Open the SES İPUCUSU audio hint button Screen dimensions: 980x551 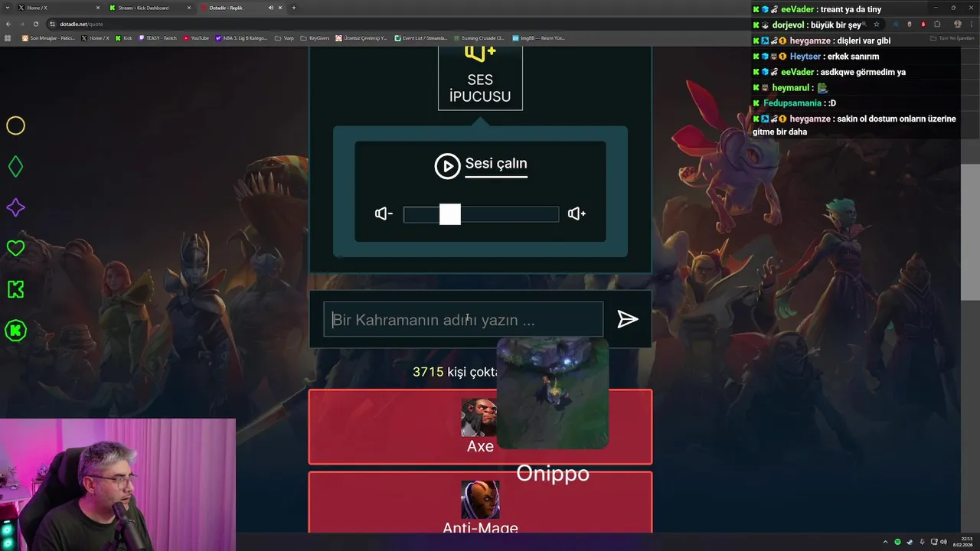point(480,79)
